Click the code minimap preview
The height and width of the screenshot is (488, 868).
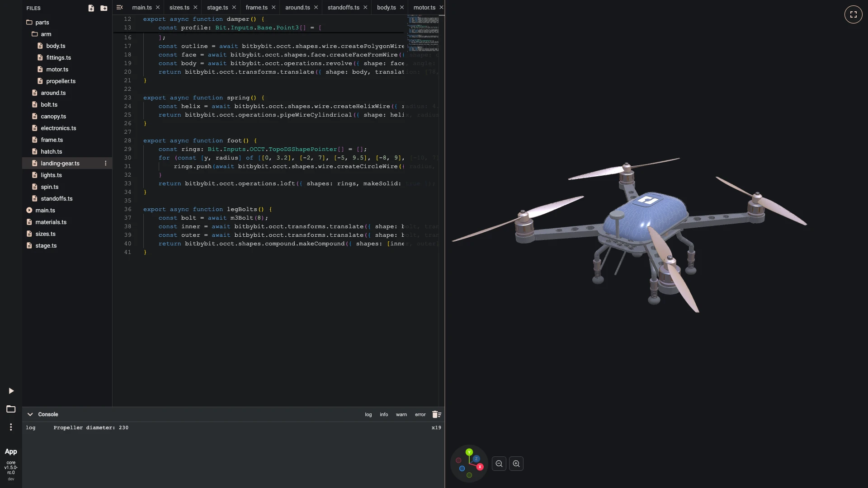tap(423, 34)
